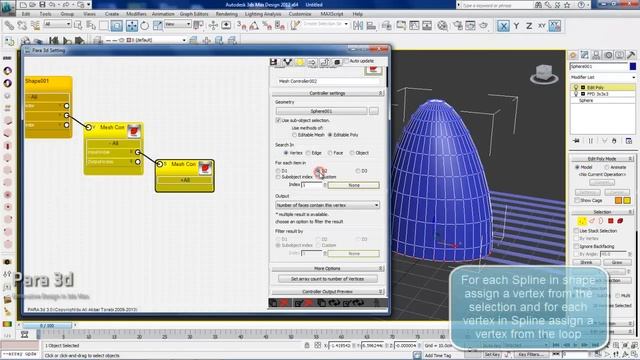
Task: Click the blue object color swatch
Action: [633, 66]
